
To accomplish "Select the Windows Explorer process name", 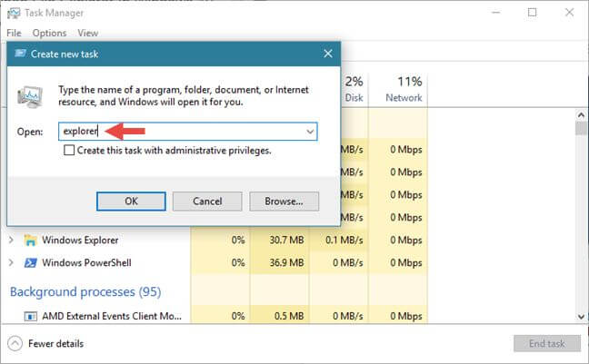I will [80, 241].
